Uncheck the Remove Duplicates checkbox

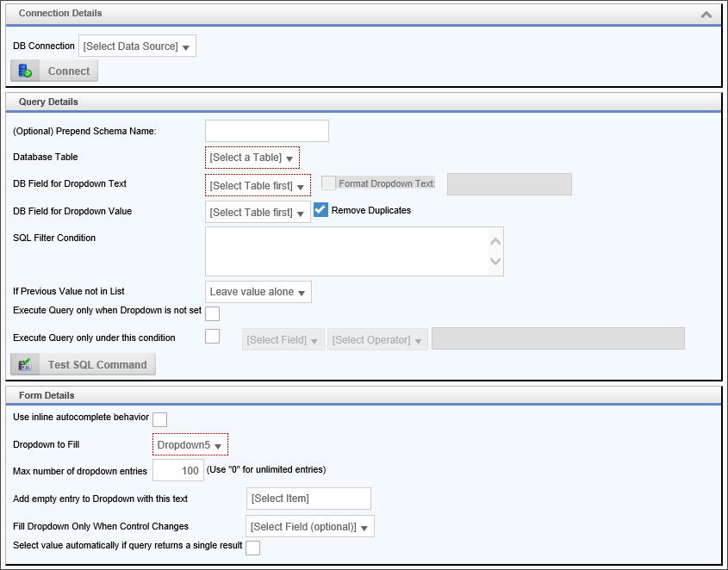pyautogui.click(x=321, y=210)
